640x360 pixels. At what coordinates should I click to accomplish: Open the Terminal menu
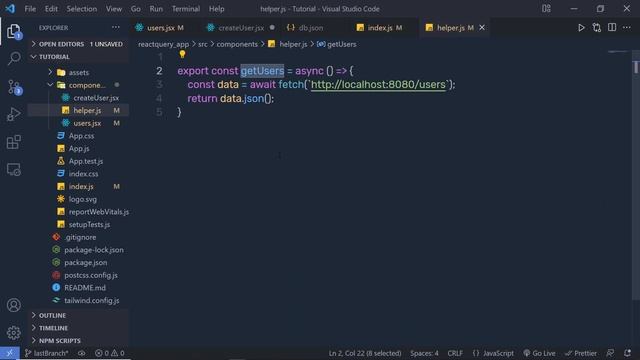coord(186,9)
